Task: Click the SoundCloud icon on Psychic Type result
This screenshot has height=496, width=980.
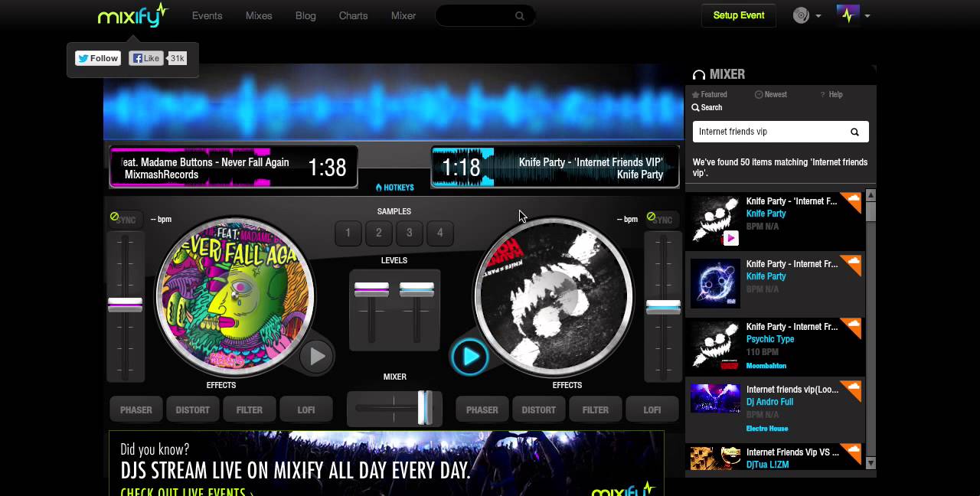Action: coord(851,328)
